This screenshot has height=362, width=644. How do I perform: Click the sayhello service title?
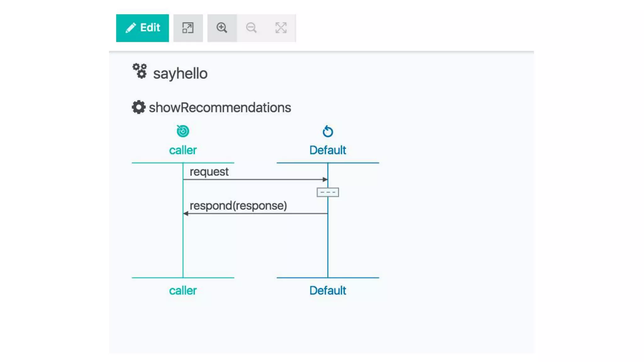tap(180, 74)
